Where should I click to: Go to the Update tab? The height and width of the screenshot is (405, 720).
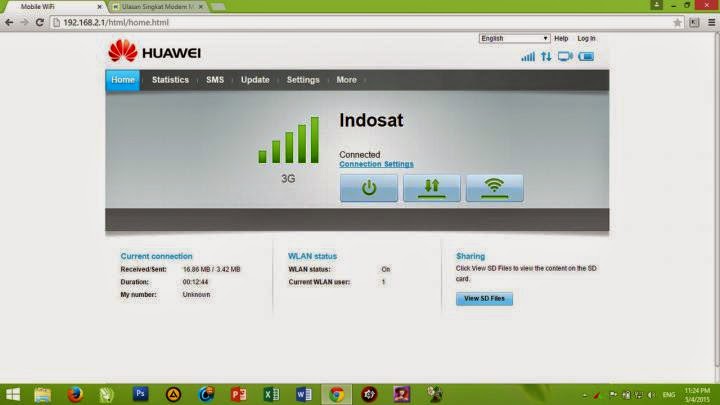255,80
